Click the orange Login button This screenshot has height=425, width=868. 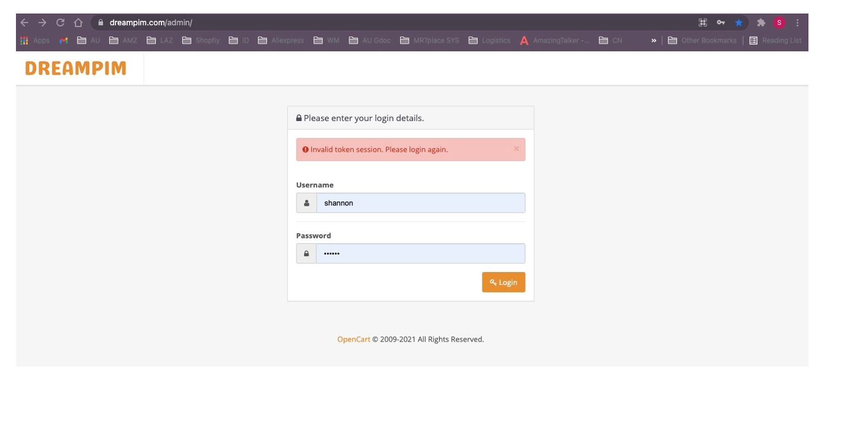503,283
